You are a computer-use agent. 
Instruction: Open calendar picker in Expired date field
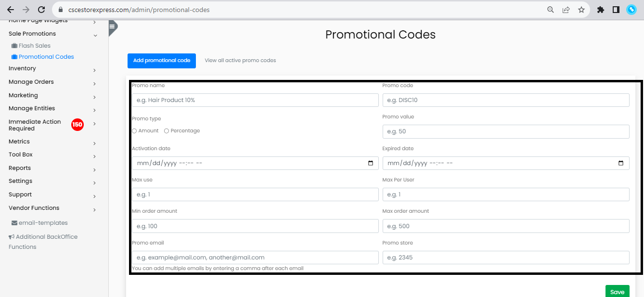point(621,163)
